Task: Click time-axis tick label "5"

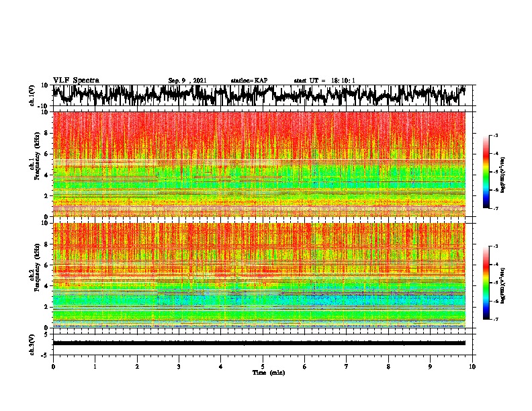Action: (x=263, y=367)
